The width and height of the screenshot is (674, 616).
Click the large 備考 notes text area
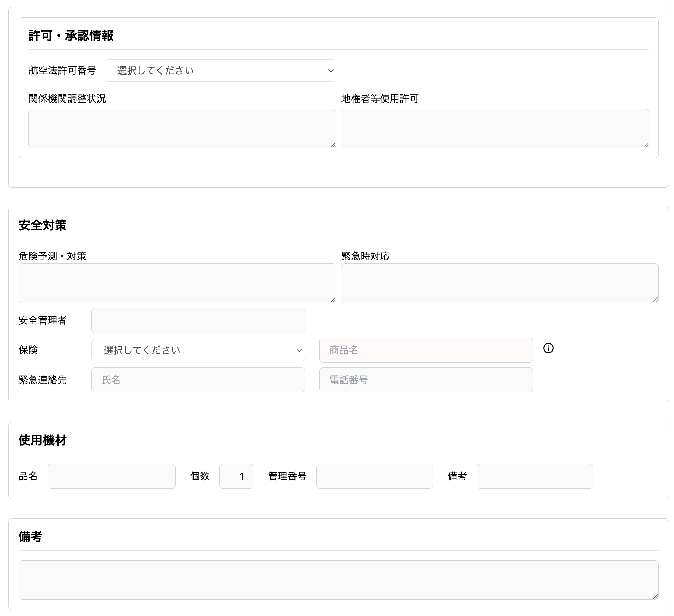tap(338, 580)
